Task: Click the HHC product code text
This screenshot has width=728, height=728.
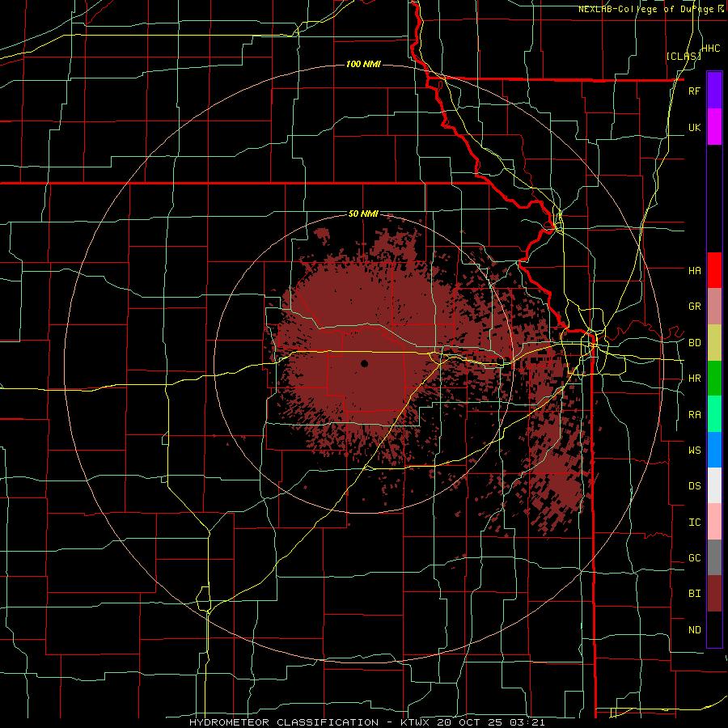Action: (x=711, y=49)
